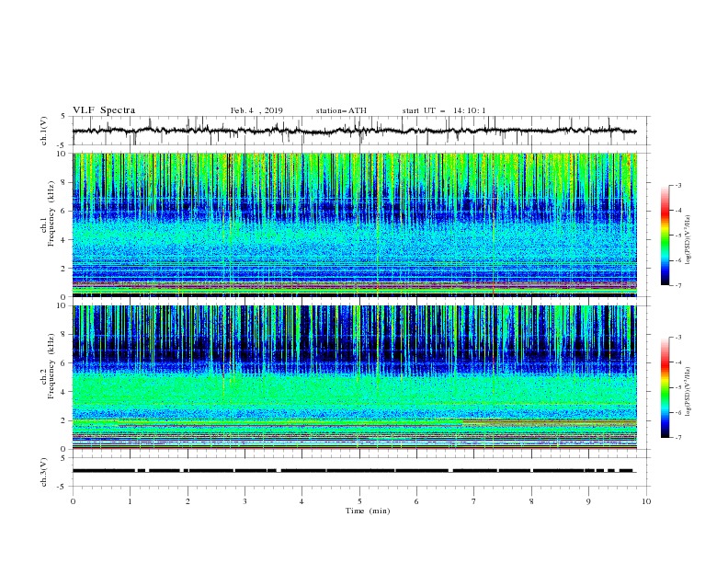
Task: Click the ch.3 black signal bar
Action: tap(353, 471)
